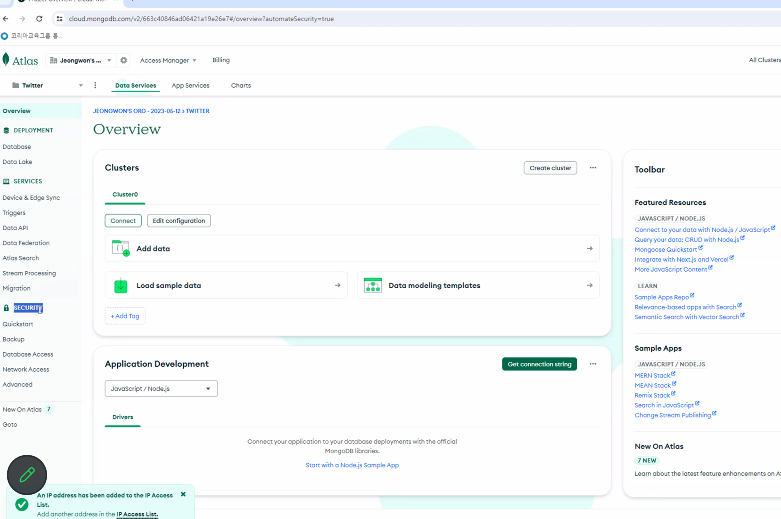781x519 pixels.
Task: Click the Load sample data download icon
Action: tap(121, 285)
